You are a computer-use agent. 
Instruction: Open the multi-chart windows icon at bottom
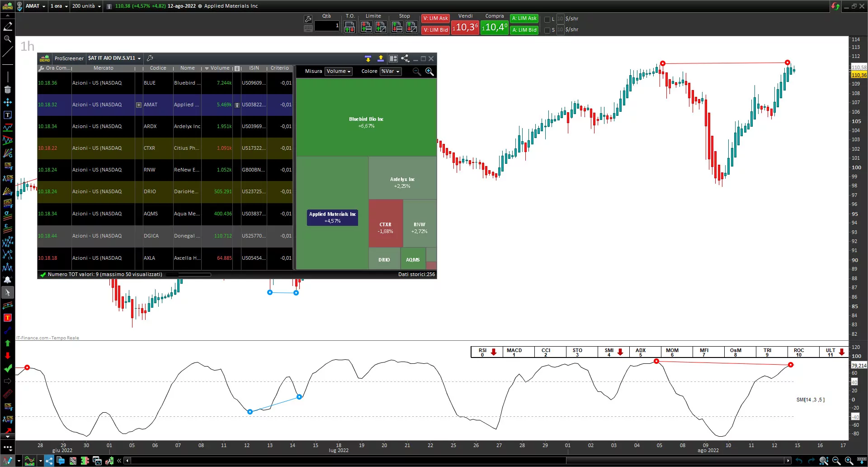[x=97, y=461]
